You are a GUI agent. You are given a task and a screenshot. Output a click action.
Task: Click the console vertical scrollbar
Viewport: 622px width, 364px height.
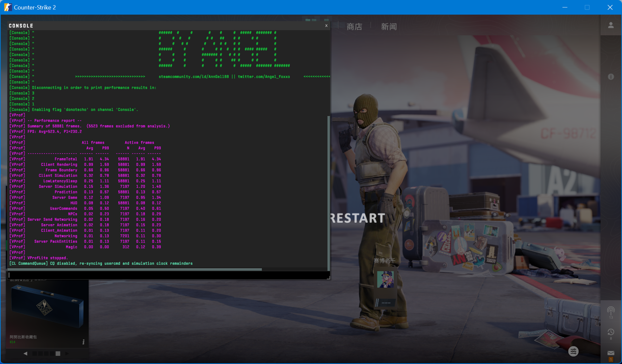pos(328,191)
